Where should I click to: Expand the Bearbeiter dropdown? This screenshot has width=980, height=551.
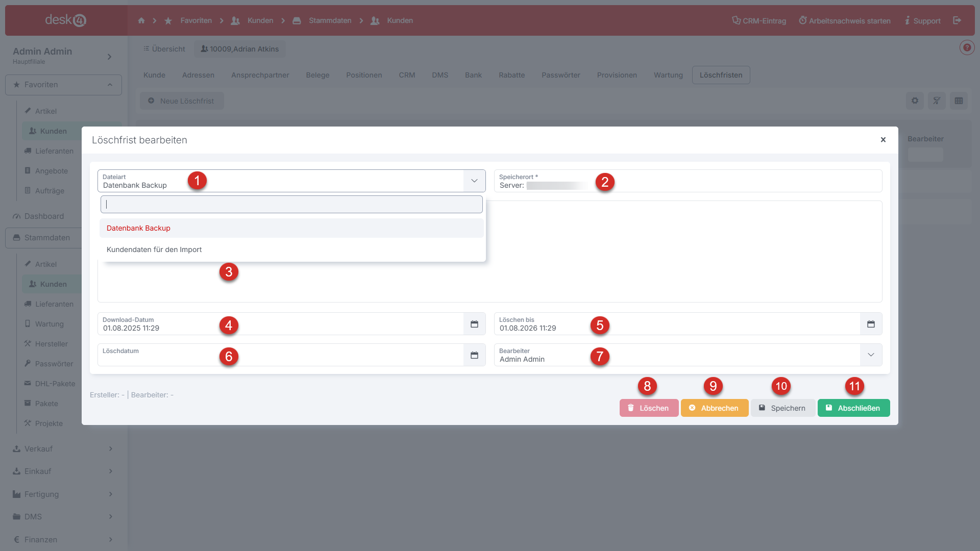tap(871, 355)
